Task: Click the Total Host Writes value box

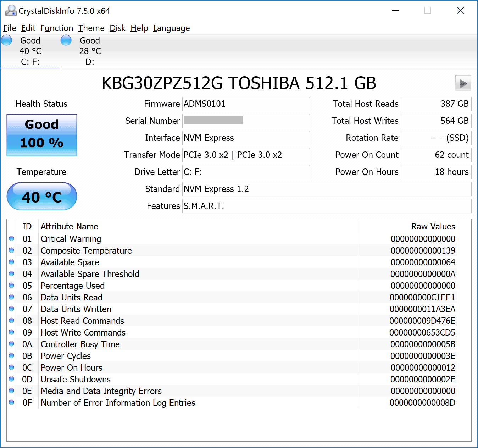Action: pyautogui.click(x=436, y=121)
